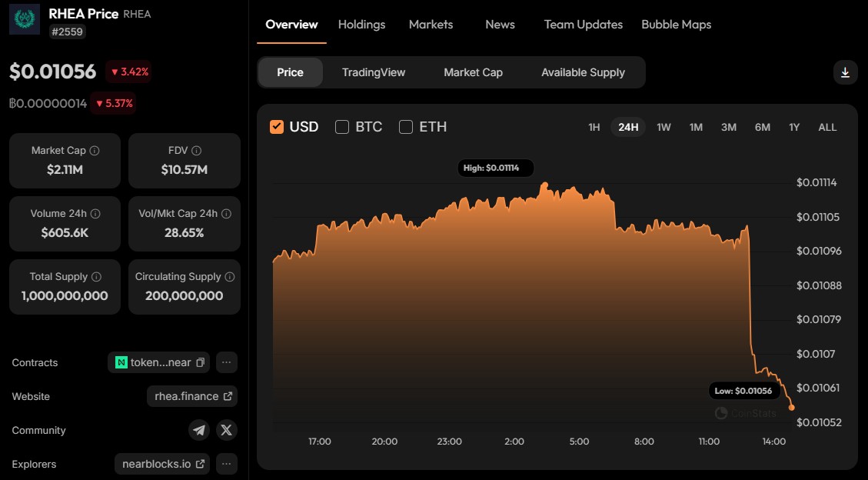Click the Low $0.01056 marker on the chart
This screenshot has height=480, width=868.
click(743, 390)
